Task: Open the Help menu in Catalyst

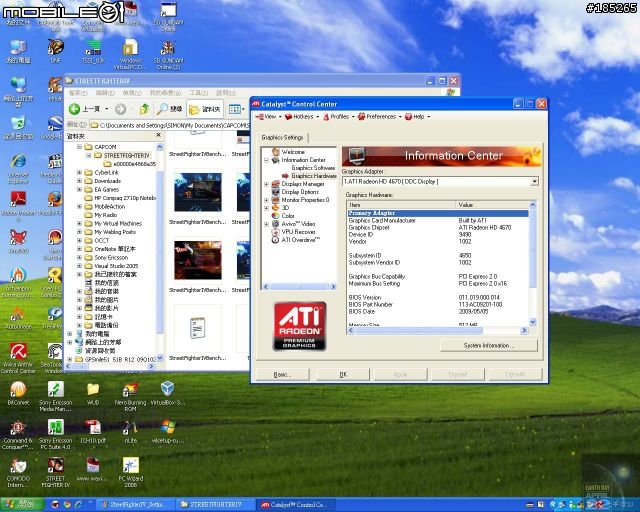Action: pos(417,117)
